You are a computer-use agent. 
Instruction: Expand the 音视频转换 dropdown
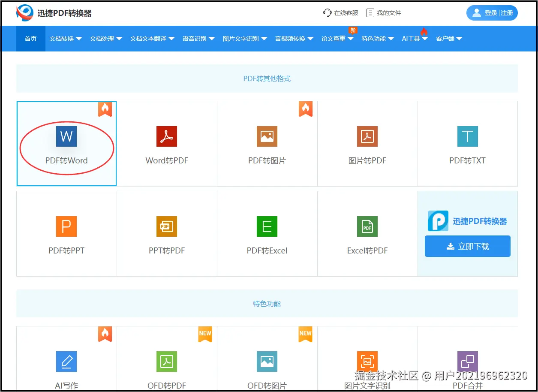click(294, 39)
